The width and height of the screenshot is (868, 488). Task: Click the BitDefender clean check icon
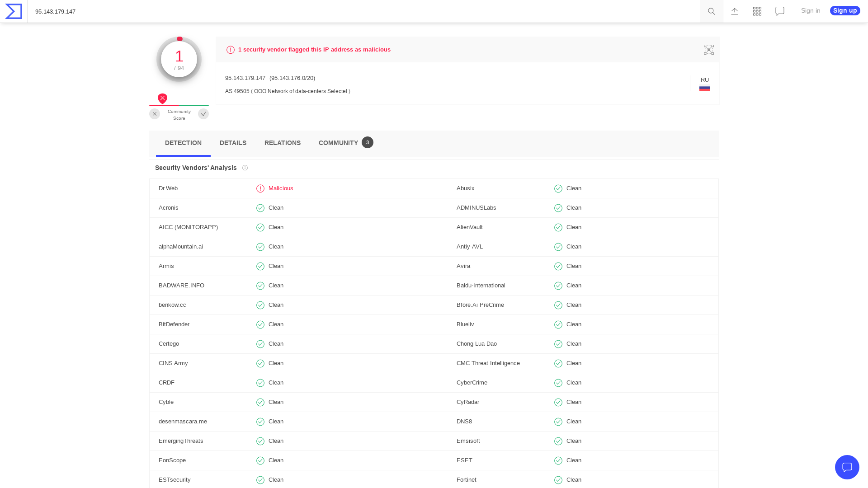tap(260, 324)
